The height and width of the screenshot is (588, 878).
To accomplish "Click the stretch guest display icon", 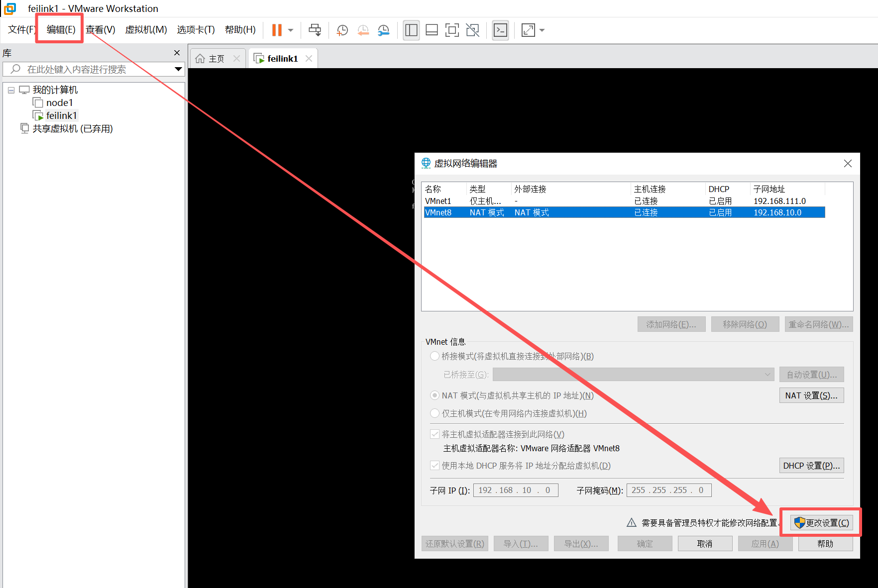I will (528, 30).
